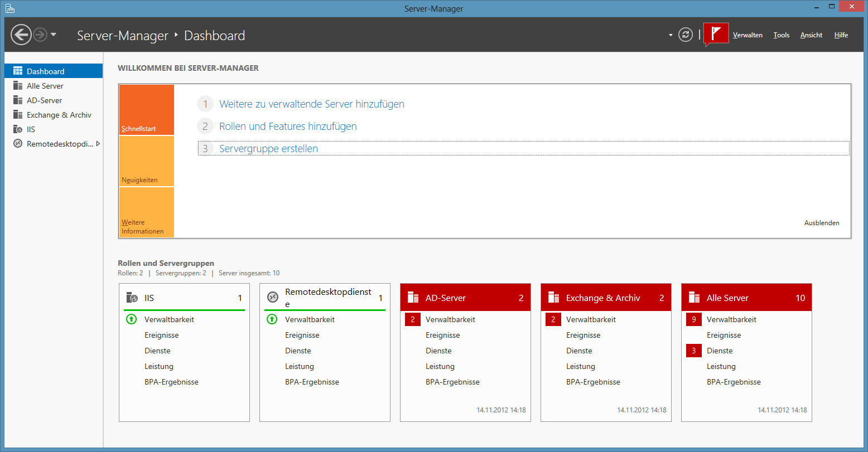Open the AD-Server tile title
The width and height of the screenshot is (868, 452).
coord(445,298)
